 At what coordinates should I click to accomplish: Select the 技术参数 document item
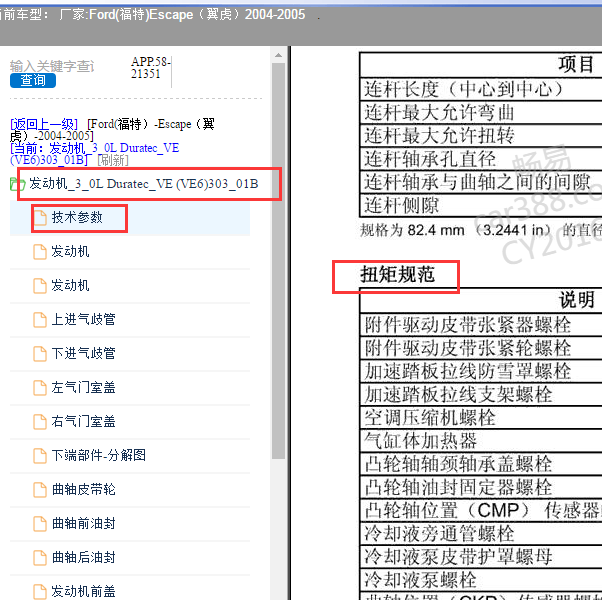click(x=77, y=218)
